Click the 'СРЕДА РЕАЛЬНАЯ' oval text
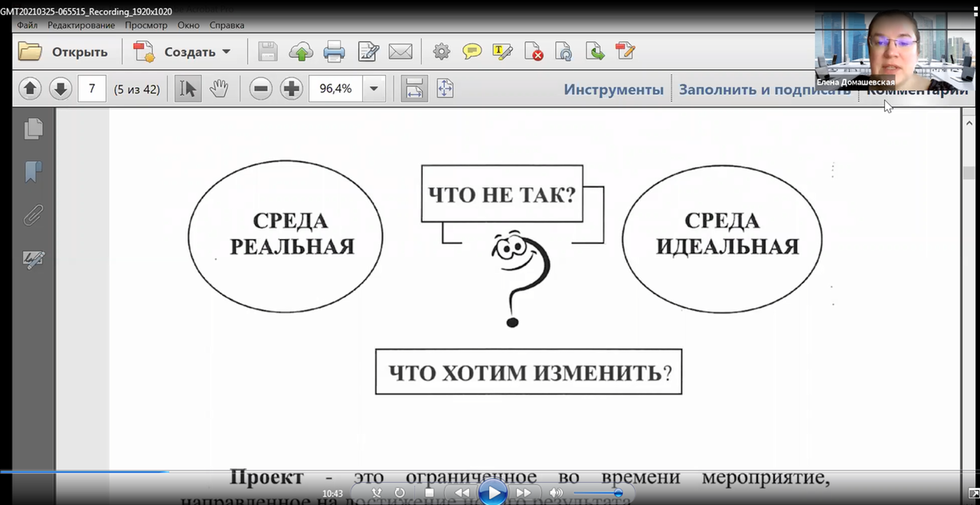The height and width of the screenshot is (505, 980). pos(292,234)
